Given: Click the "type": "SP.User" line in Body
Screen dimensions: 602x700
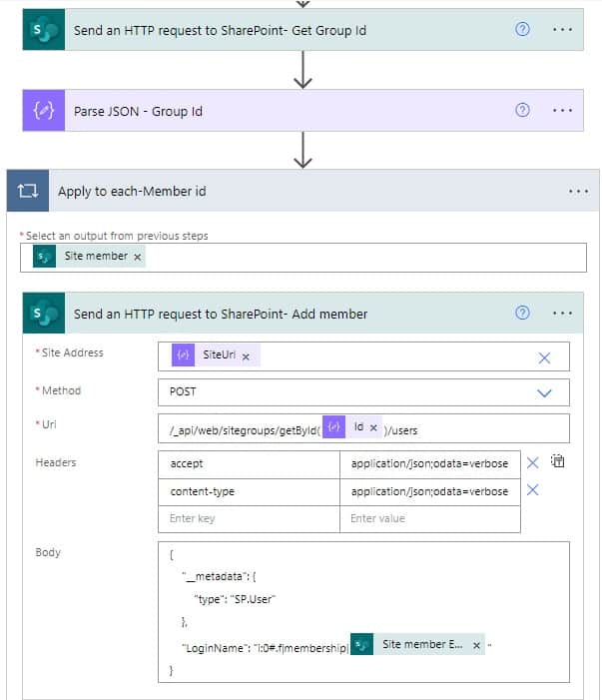Looking at the screenshot, I should pos(235,599).
